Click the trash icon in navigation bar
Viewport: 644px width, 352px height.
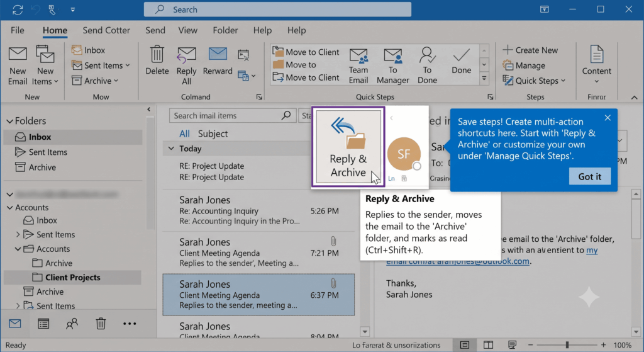click(x=101, y=324)
